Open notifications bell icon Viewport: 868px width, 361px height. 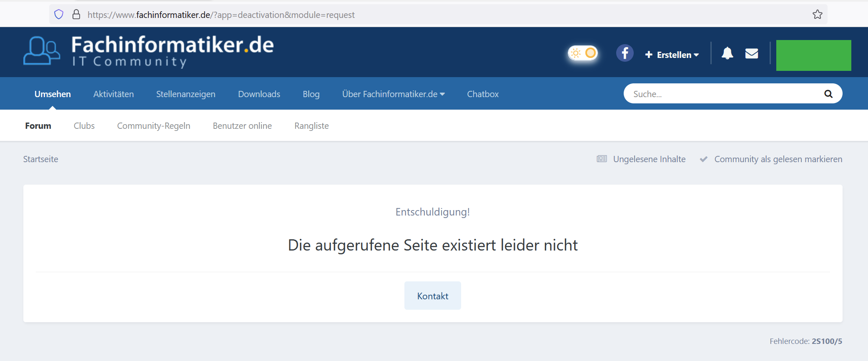pos(727,53)
